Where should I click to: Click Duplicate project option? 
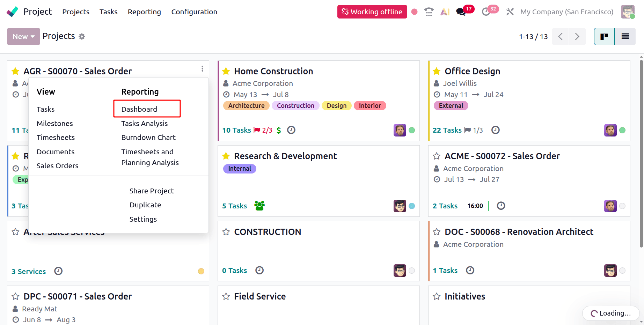click(x=145, y=205)
